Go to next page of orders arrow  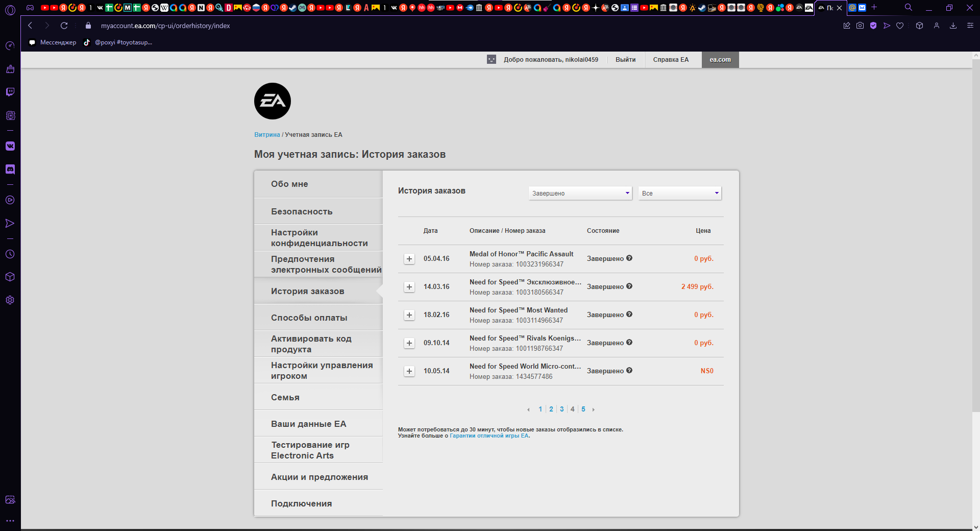pyautogui.click(x=593, y=409)
